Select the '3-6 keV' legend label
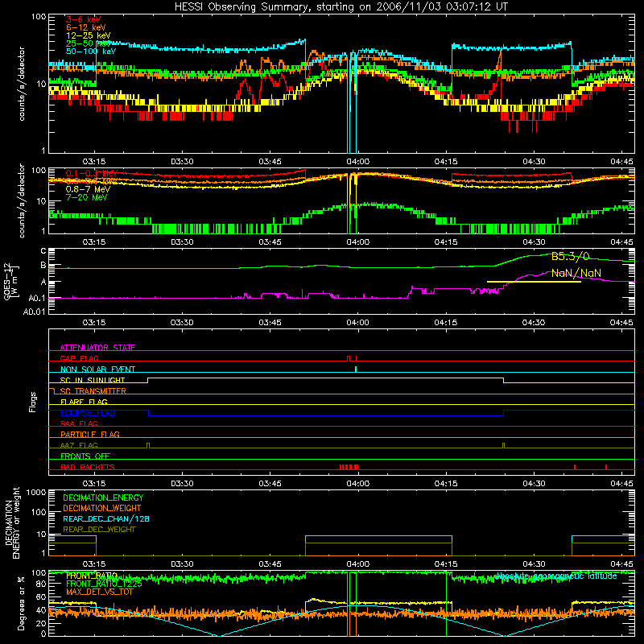This screenshot has height=644, width=644. [83, 19]
